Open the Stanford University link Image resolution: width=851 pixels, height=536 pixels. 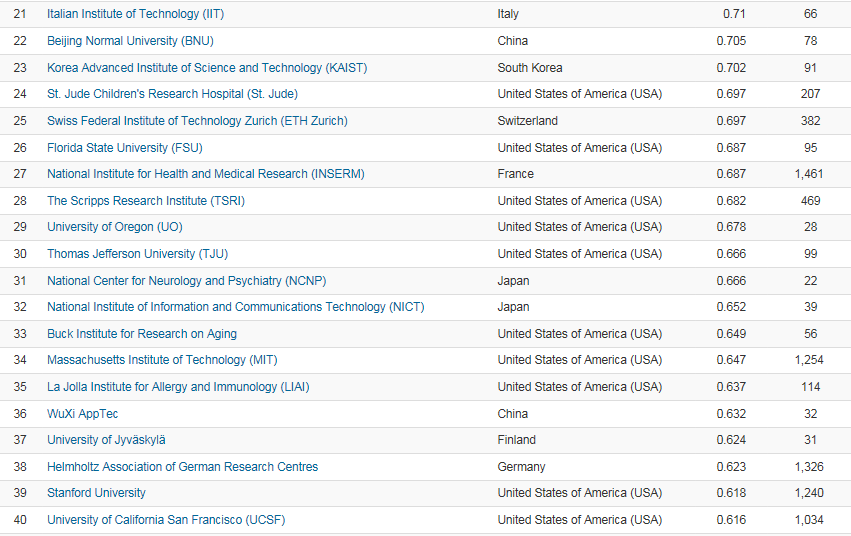click(96, 493)
